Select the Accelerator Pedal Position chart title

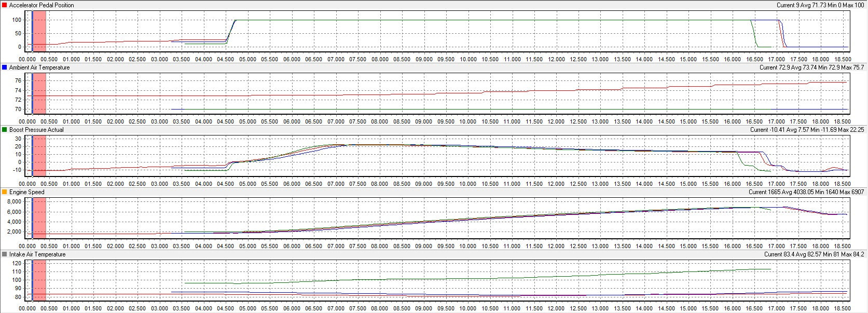coord(42,5)
